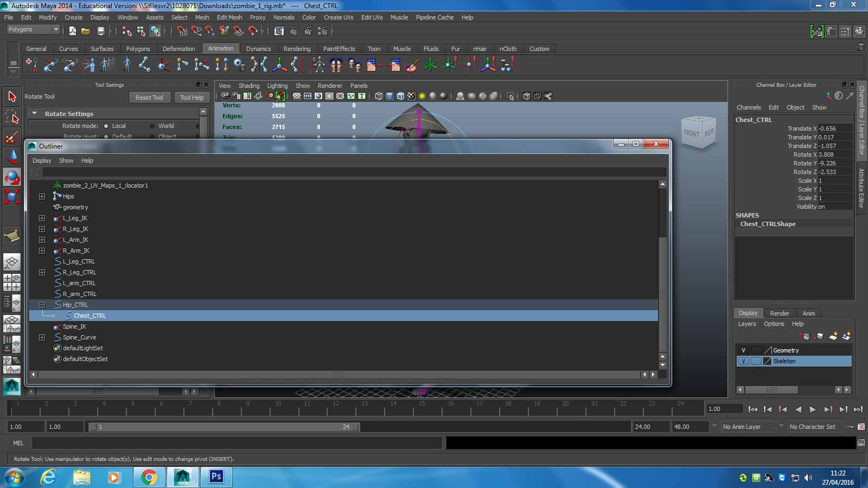Click the Save Scene disk icon
This screenshot has height=488, width=868.
pyautogui.click(x=100, y=31)
